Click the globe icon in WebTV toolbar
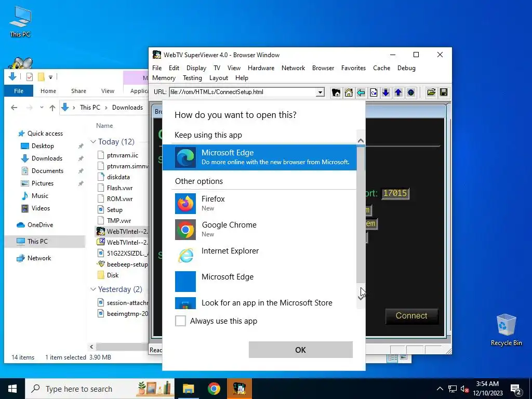Viewport: 532px width, 399px height. (x=411, y=92)
